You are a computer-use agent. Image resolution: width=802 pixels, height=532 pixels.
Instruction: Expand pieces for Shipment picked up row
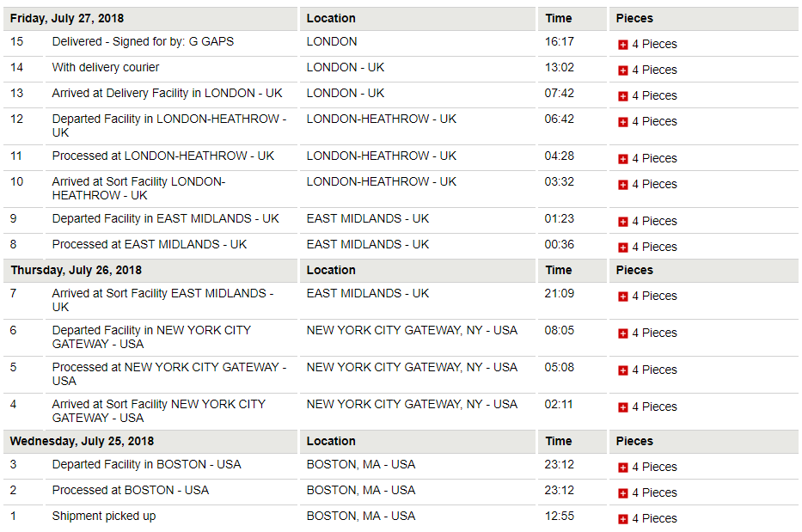point(622,519)
